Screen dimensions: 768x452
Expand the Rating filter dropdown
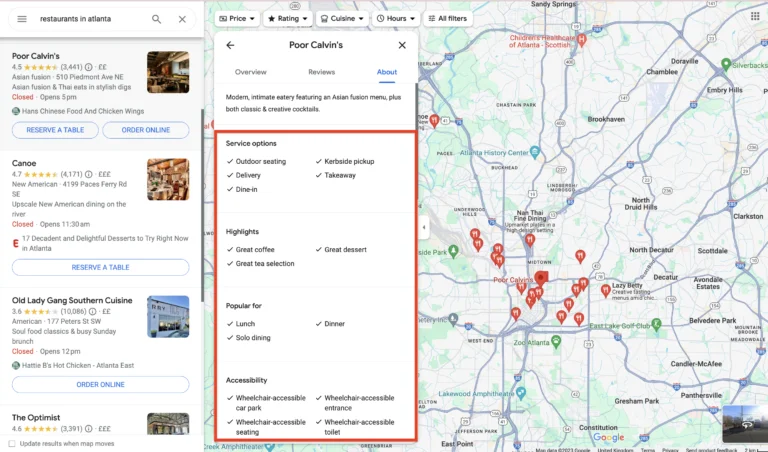[286, 18]
